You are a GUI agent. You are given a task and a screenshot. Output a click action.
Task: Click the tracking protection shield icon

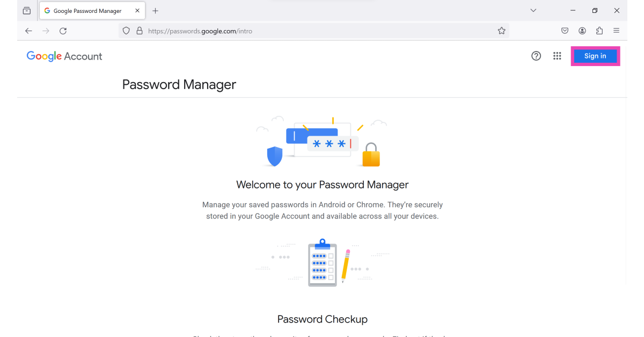[126, 31]
